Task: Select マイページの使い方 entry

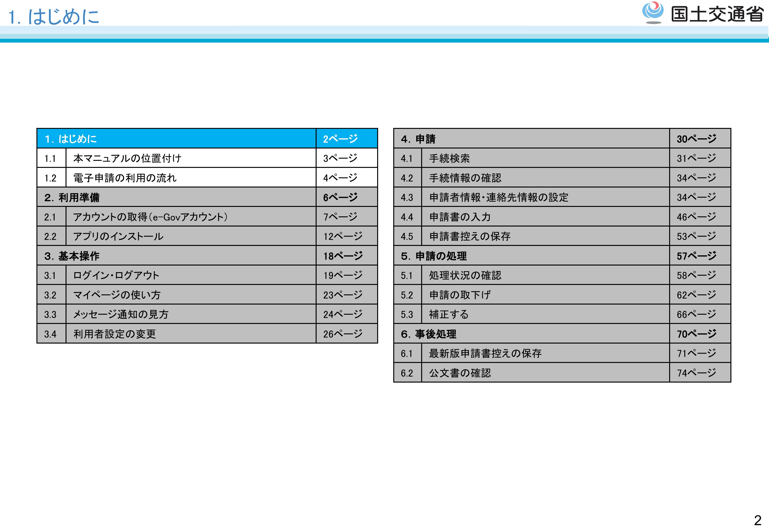Action: (x=117, y=295)
